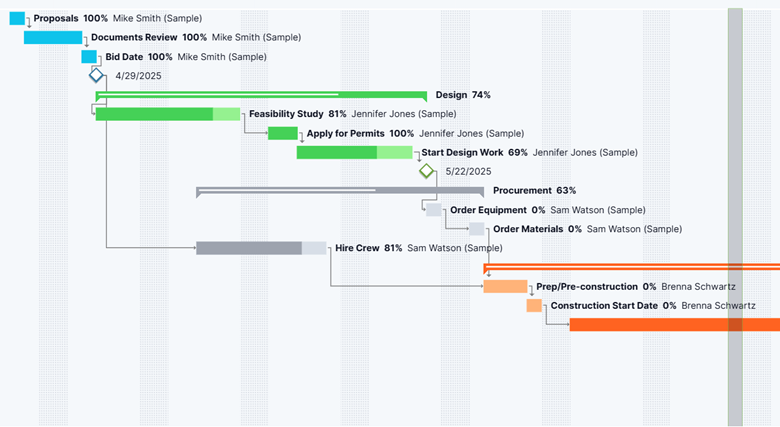Click the 5/22/2025 milestone diamond

[x=427, y=171]
